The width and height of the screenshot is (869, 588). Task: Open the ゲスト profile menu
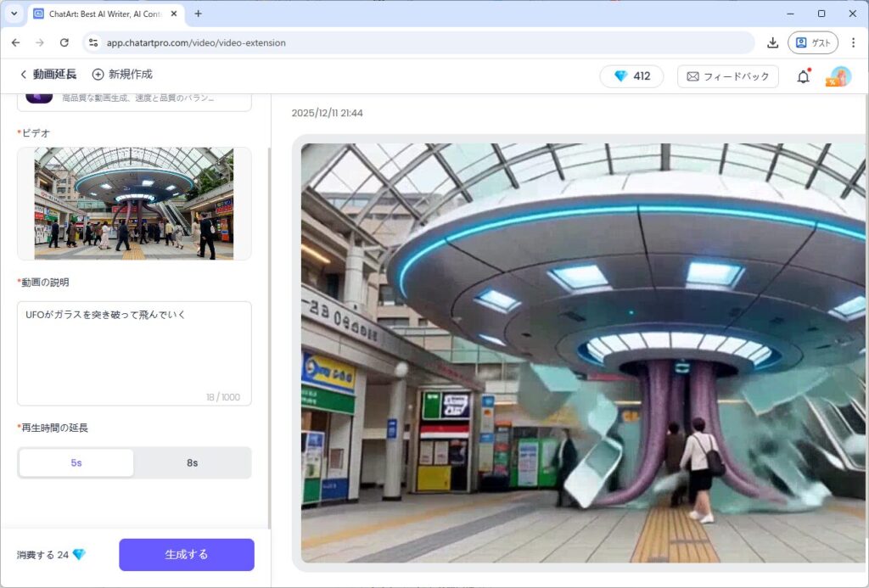point(812,42)
